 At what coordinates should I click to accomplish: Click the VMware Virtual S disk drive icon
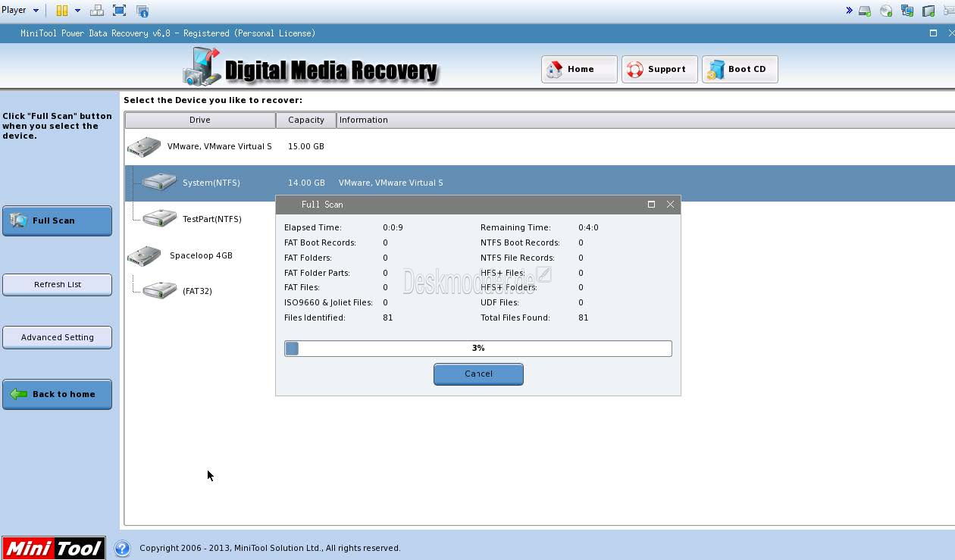click(x=144, y=146)
